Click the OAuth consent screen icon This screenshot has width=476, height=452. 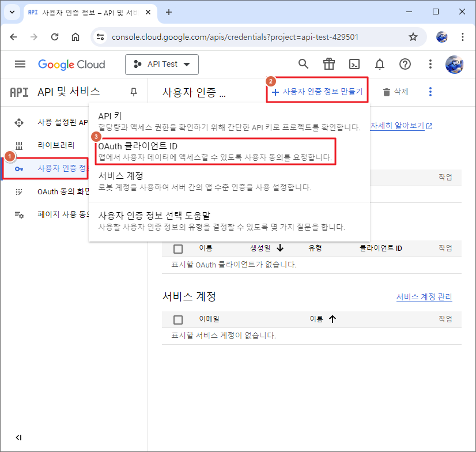coord(19,192)
